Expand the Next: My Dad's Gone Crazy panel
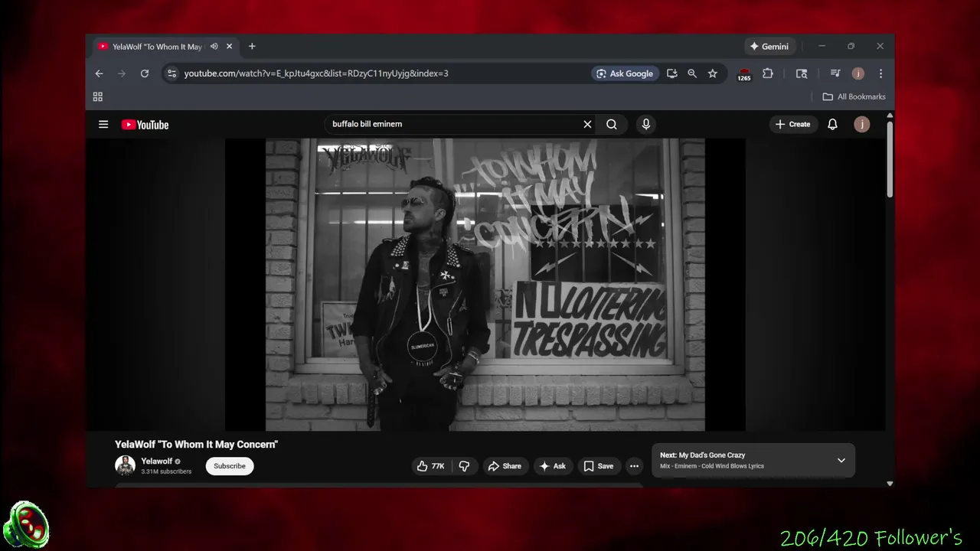The width and height of the screenshot is (980, 551). [841, 460]
